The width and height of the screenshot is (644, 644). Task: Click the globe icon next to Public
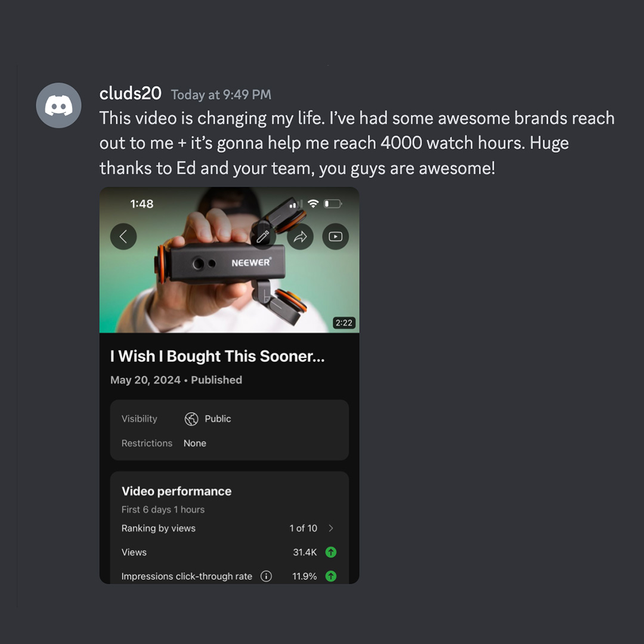[191, 419]
